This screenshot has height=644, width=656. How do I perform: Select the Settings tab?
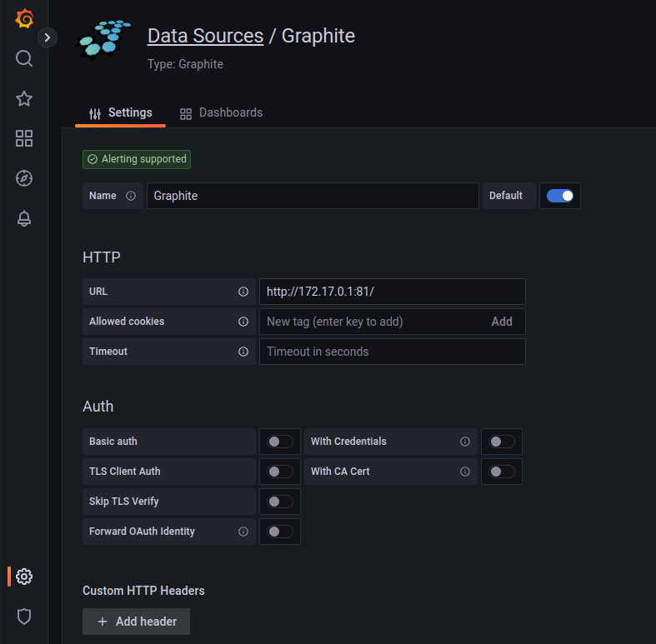tap(121, 112)
